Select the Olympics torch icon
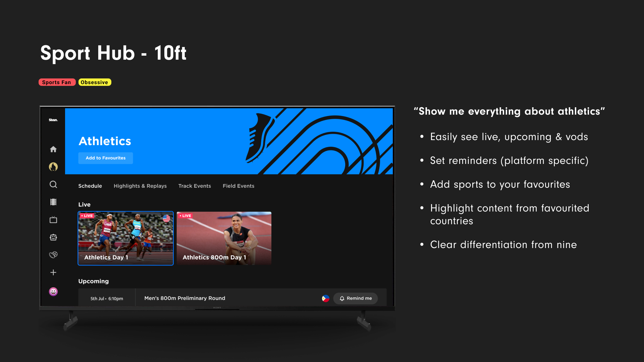This screenshot has width=644, height=362. pos(53,167)
